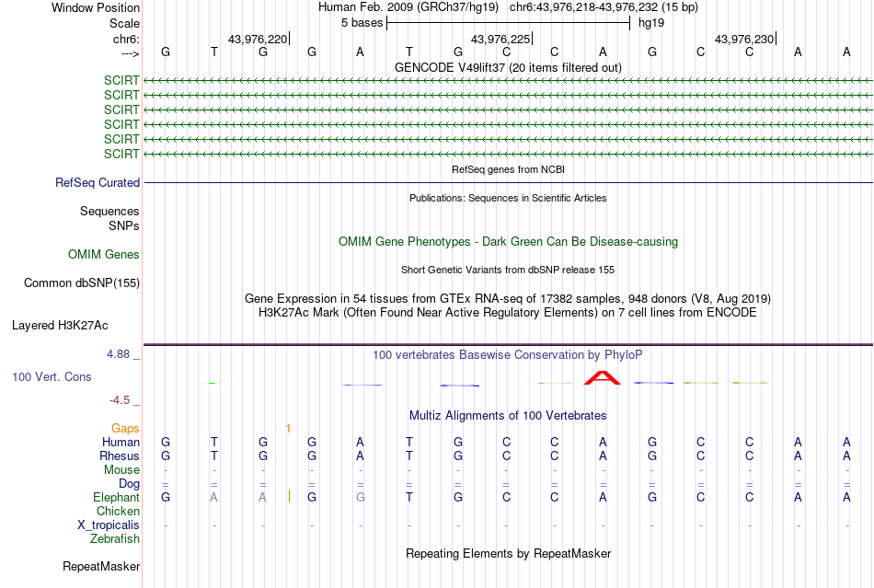This screenshot has height=588, width=874.
Task: Click the -4.5 PhyloP lower scale value
Action: click(120, 400)
